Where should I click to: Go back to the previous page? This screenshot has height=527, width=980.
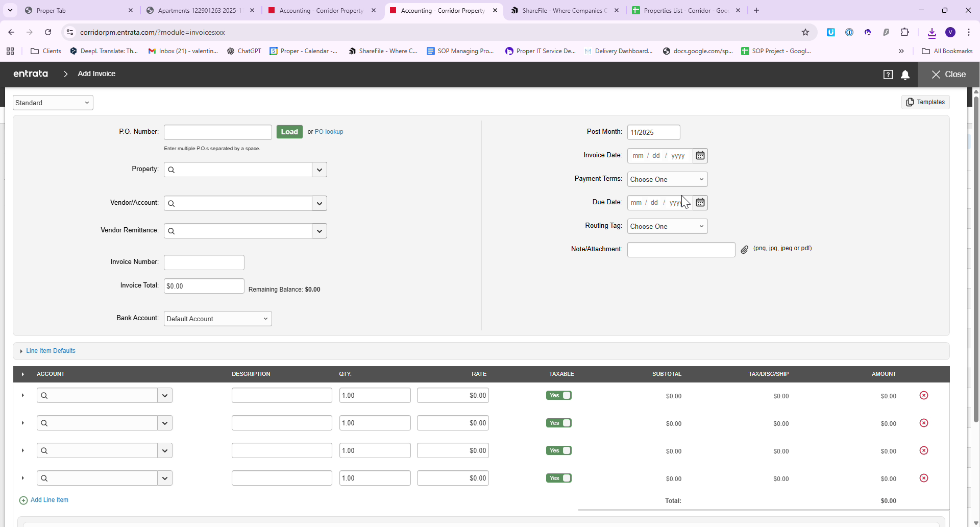(11, 32)
